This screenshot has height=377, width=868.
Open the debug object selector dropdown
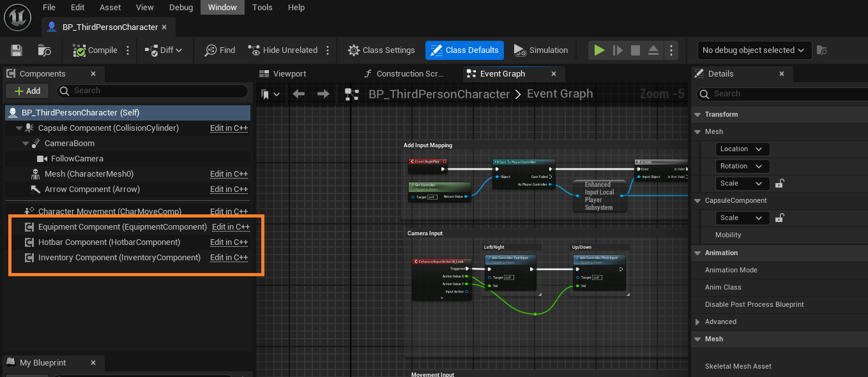point(754,50)
